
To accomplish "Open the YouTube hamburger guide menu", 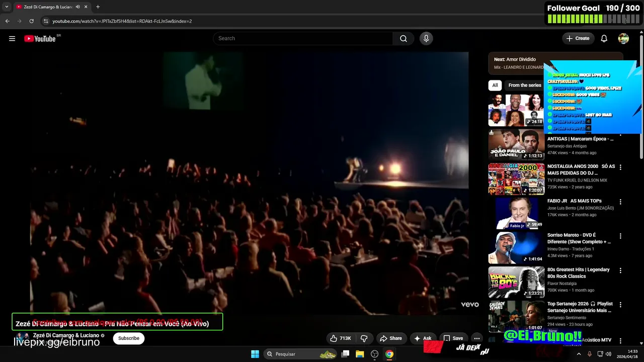I will coord(12,39).
